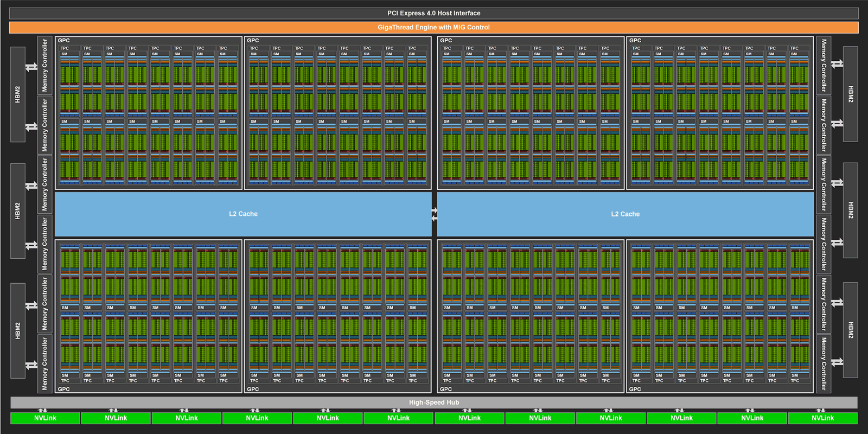Click the GPC label of the bottom-left cluster
Viewport: 868px width, 434px height.
point(64,389)
